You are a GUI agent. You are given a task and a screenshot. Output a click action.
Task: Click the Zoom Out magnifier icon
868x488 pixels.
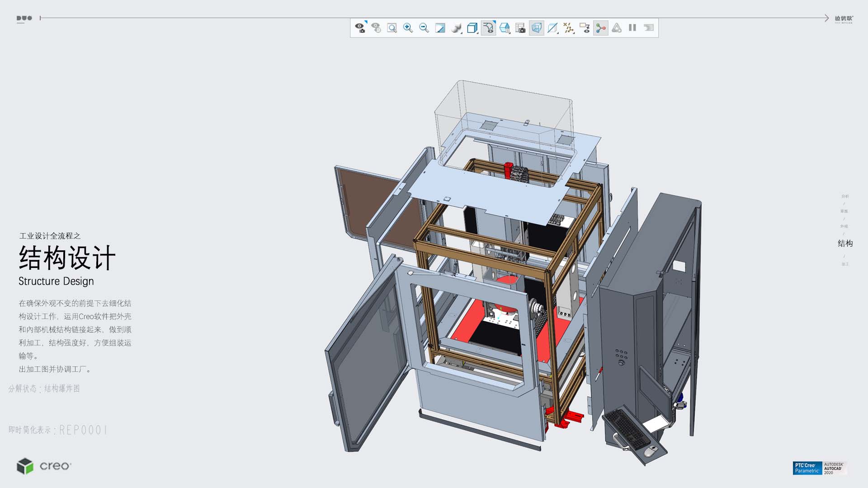424,28
